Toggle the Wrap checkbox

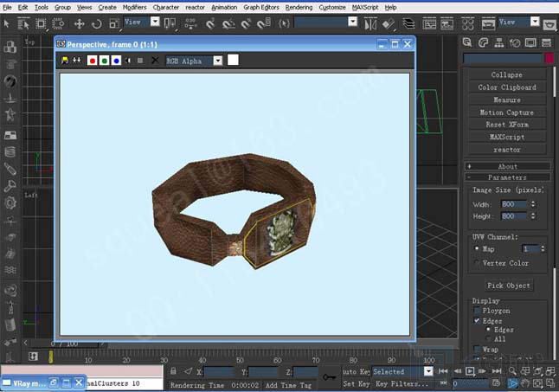coord(478,349)
